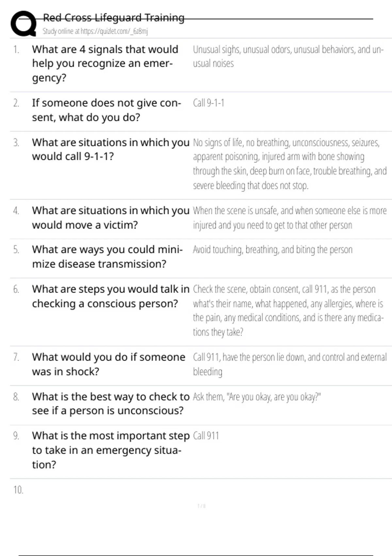Click the answer "When the scene is unsafe"
Viewport: 392px width, 556px height.
click(289, 217)
